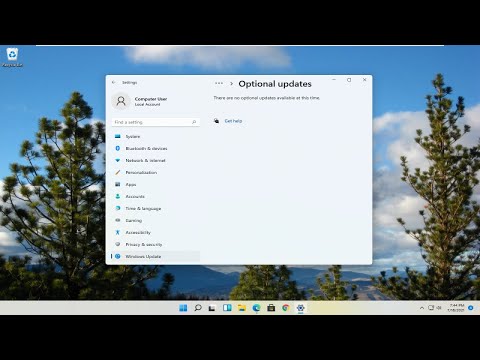Open network and volume quick settings
Viewport: 480px width, 360px height.
coord(435,308)
